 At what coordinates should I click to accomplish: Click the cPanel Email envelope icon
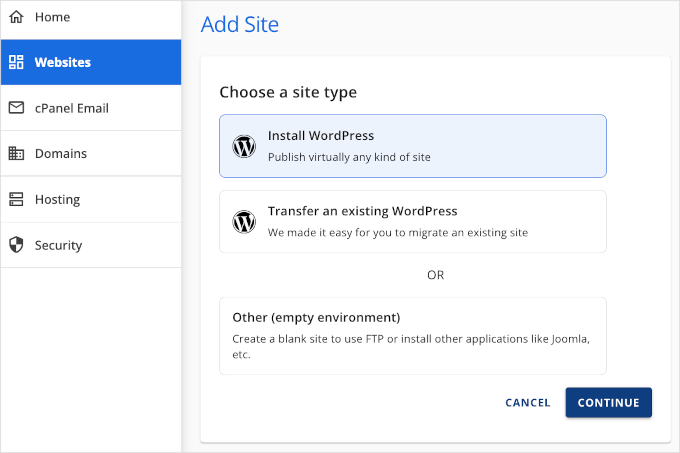point(16,108)
